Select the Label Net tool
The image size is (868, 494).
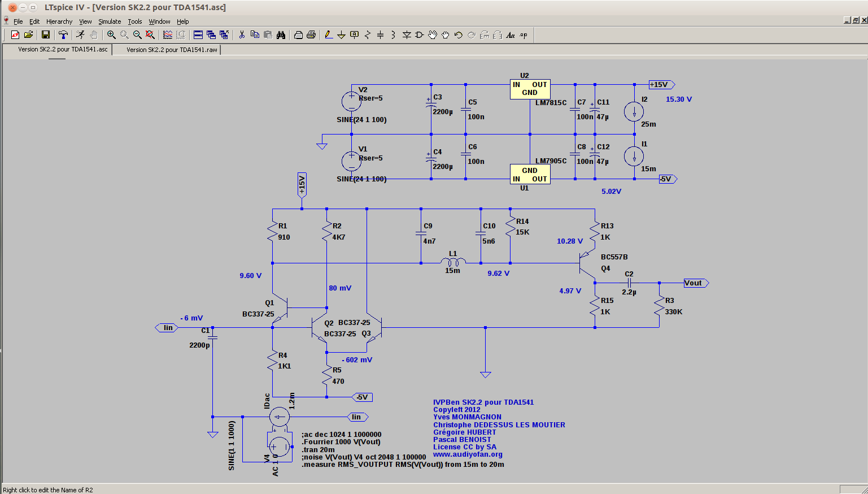[x=355, y=34]
